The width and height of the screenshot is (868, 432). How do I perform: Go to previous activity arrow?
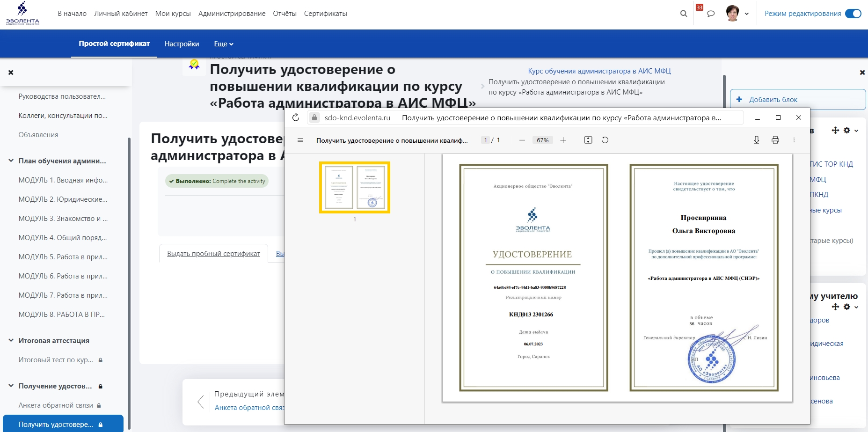[x=201, y=402]
